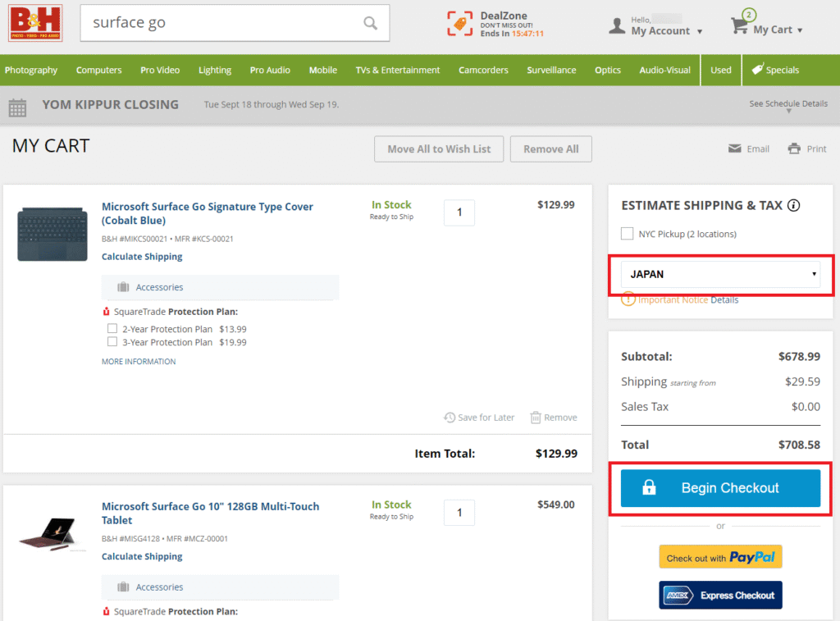Open the Computers menu
840x621 pixels.
[98, 70]
